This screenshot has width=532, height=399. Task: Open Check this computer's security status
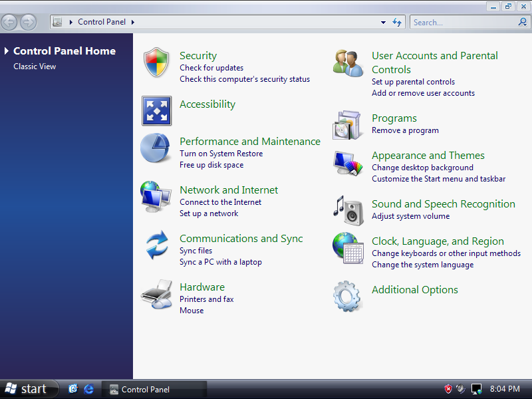pyautogui.click(x=245, y=79)
